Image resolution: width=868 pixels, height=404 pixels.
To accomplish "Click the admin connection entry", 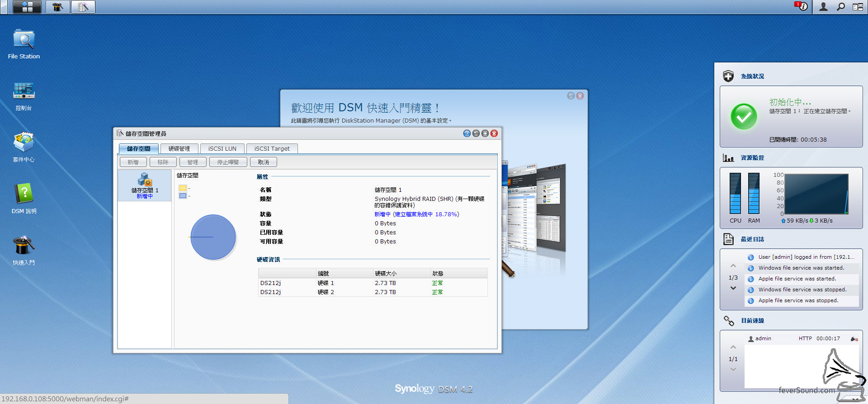I will (x=802, y=338).
